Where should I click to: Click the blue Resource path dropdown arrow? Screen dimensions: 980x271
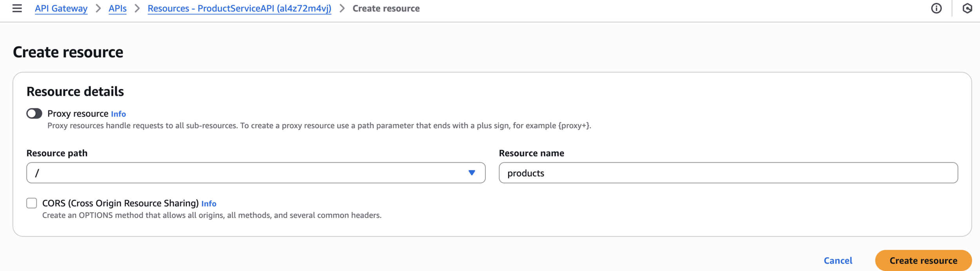tap(472, 173)
